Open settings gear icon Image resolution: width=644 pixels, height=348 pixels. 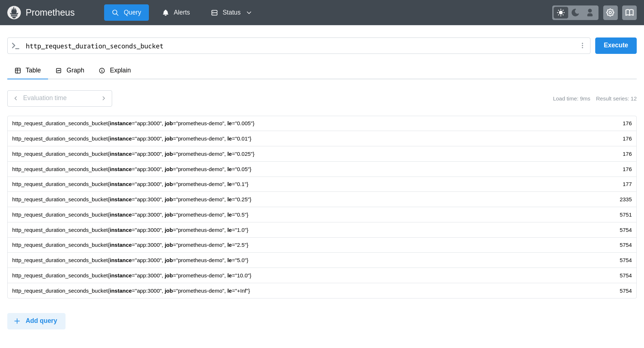pos(611,13)
